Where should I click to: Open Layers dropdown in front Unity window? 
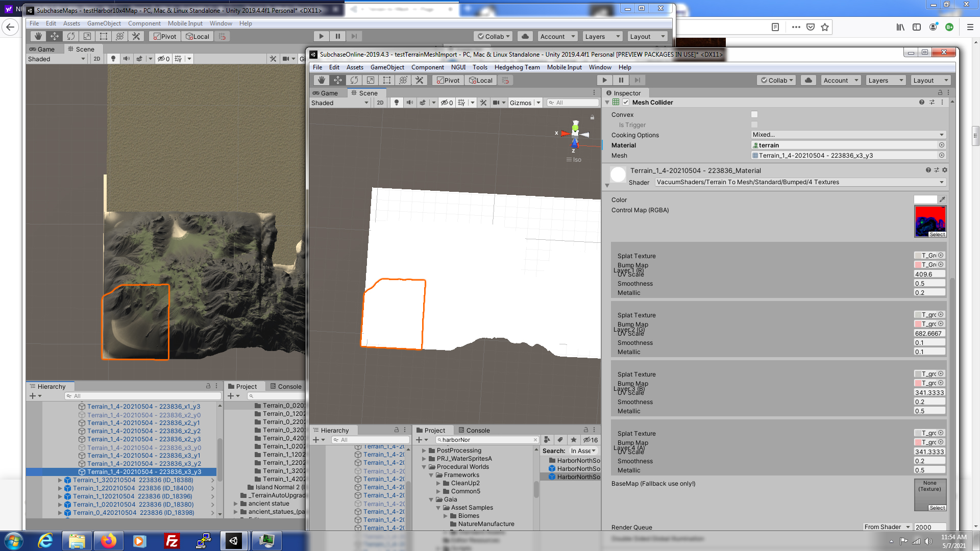(x=885, y=80)
